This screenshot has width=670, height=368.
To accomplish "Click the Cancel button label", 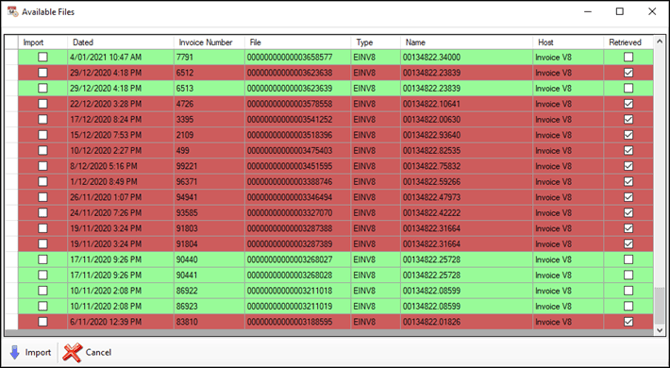I will tap(99, 353).
